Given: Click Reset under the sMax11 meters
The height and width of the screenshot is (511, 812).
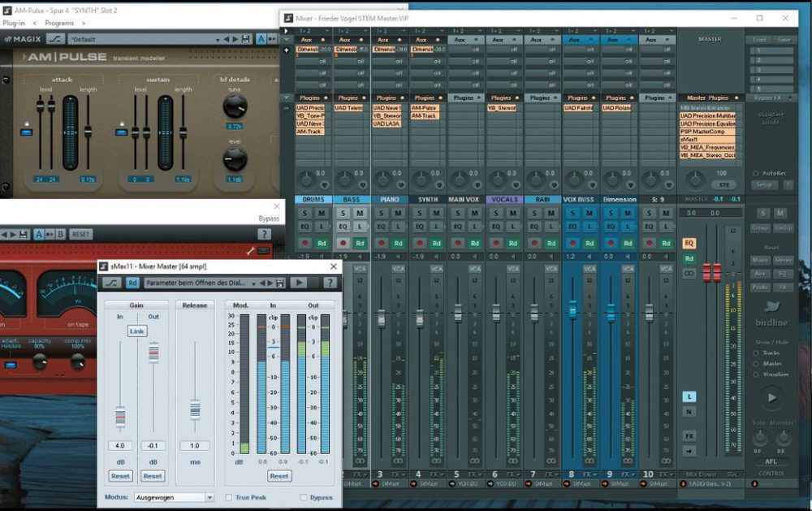Looking at the screenshot, I should [x=279, y=476].
